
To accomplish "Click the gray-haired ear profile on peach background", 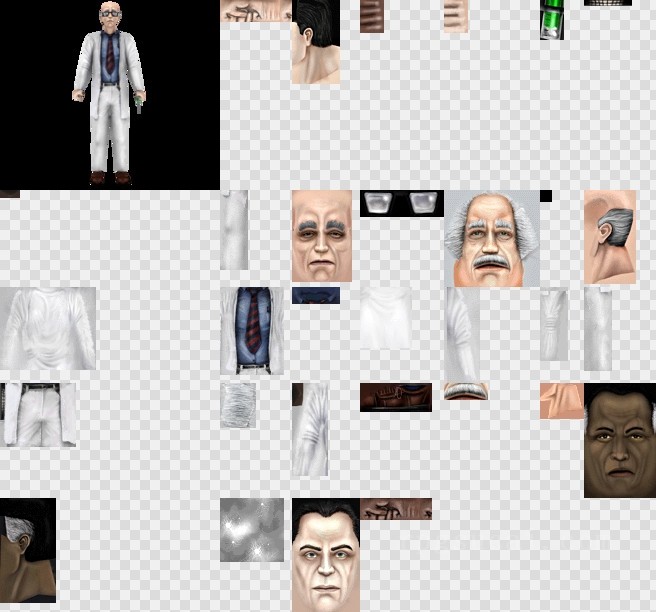I will tap(609, 236).
